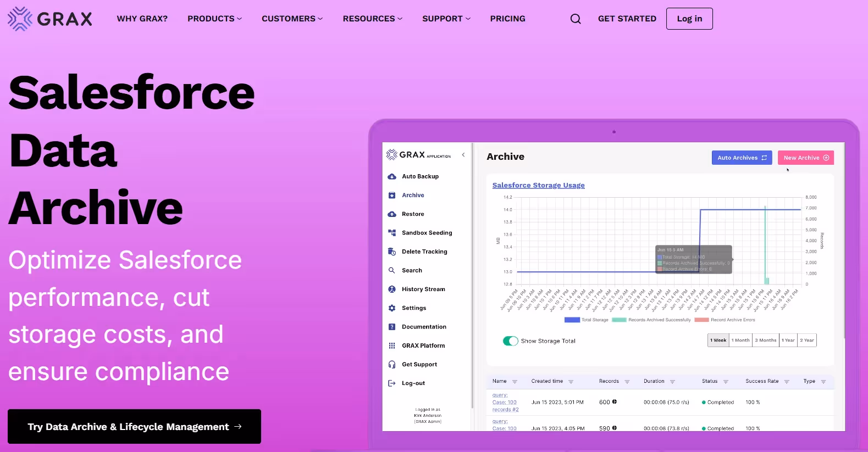Filter the Type column
This screenshot has height=452, width=868.
click(x=823, y=382)
